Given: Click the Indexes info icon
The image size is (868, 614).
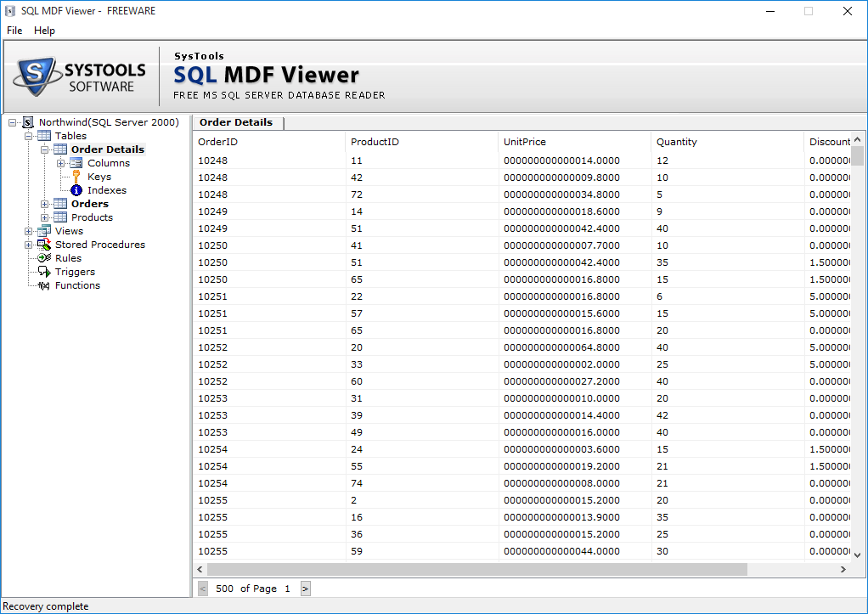Looking at the screenshot, I should point(76,190).
